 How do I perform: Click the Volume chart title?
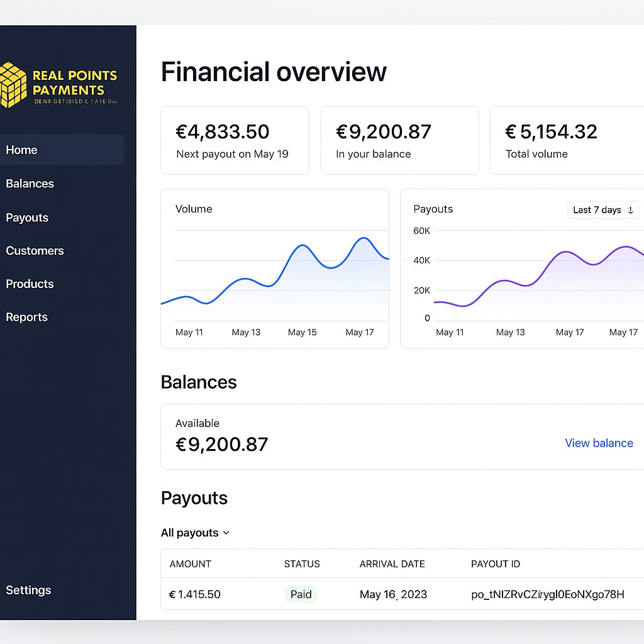tap(194, 209)
